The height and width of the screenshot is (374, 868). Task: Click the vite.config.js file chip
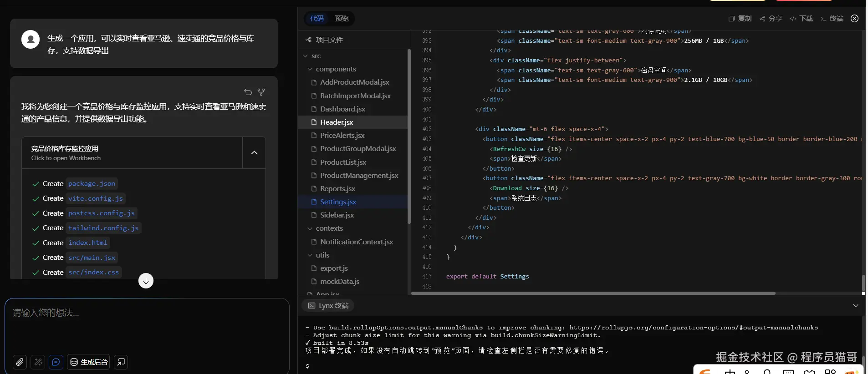pos(96,198)
